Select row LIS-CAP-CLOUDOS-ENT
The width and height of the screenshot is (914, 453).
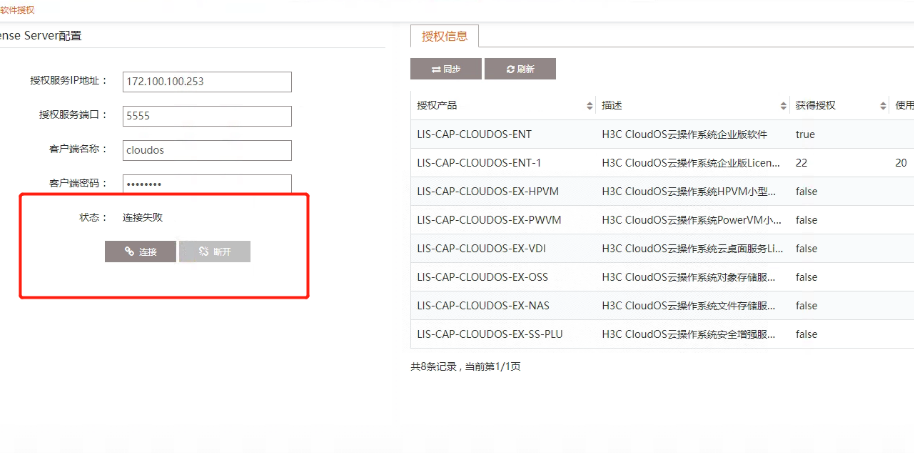pyautogui.click(x=662, y=134)
